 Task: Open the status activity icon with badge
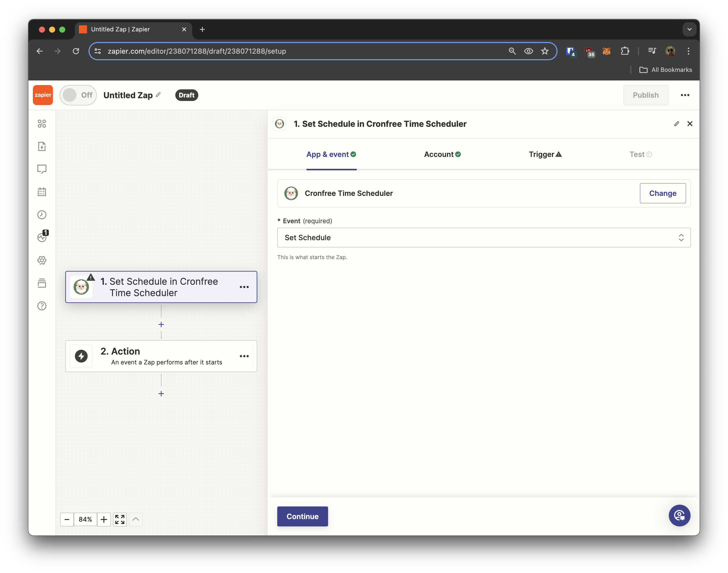click(x=42, y=236)
